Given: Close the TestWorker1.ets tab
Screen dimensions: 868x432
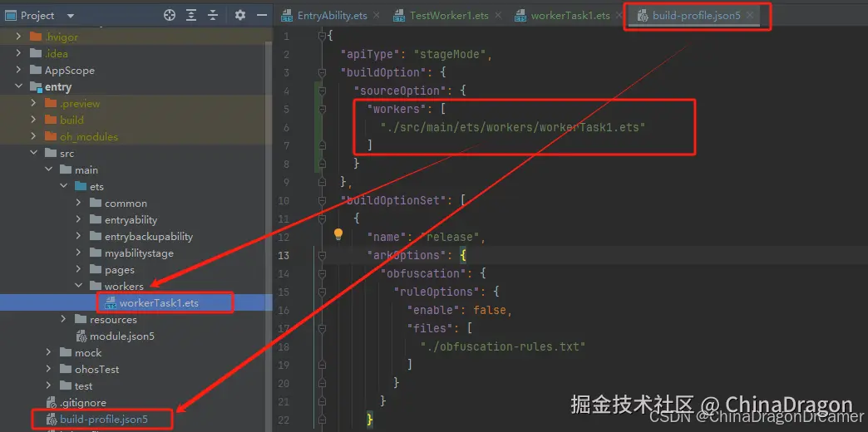Looking at the screenshot, I should [498, 16].
